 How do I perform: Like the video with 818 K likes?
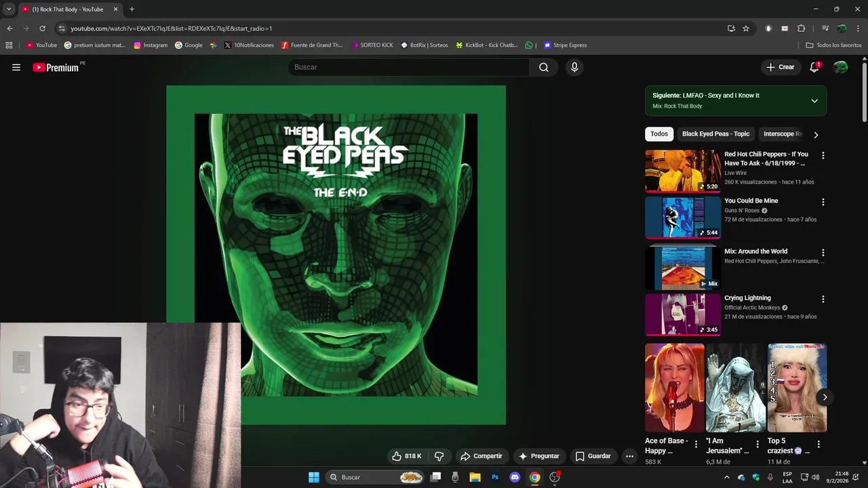click(x=406, y=456)
